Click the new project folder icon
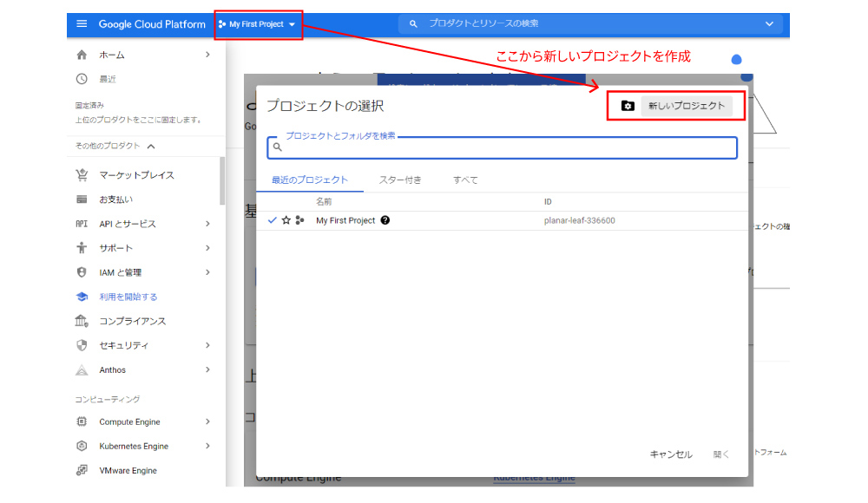 628,106
